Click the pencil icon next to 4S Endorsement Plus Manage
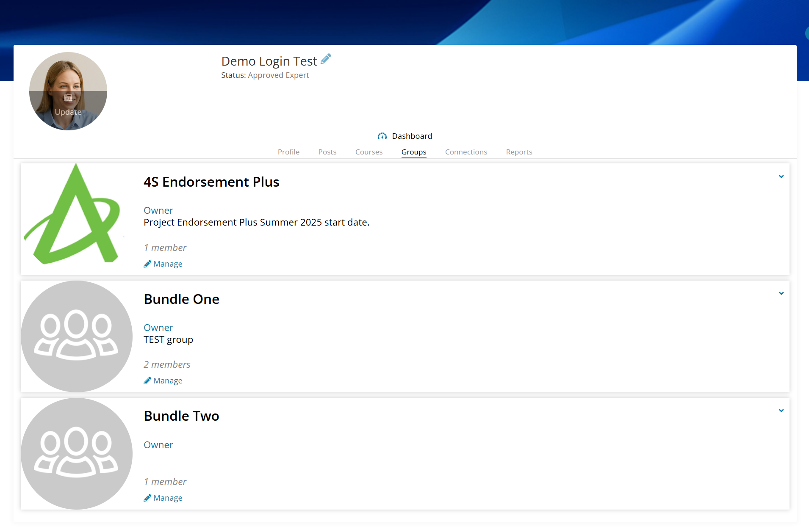The height and width of the screenshot is (532, 809). pos(147,264)
